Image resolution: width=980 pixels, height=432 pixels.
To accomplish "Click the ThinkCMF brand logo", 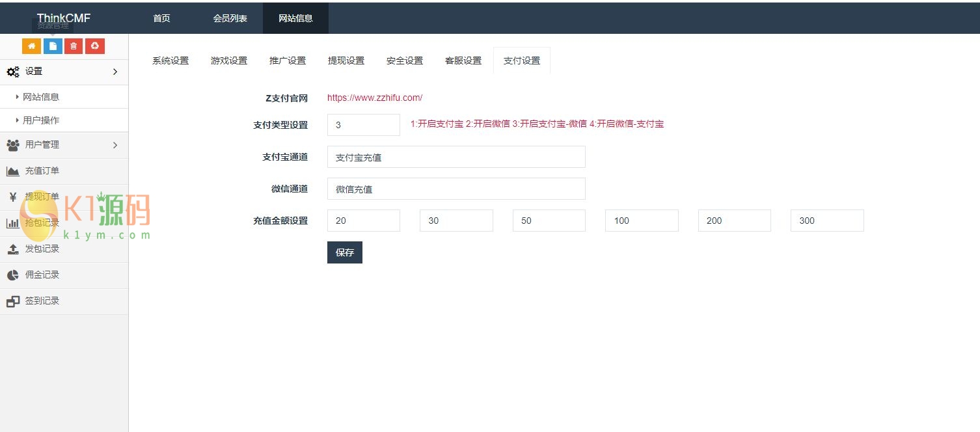I will click(x=64, y=18).
